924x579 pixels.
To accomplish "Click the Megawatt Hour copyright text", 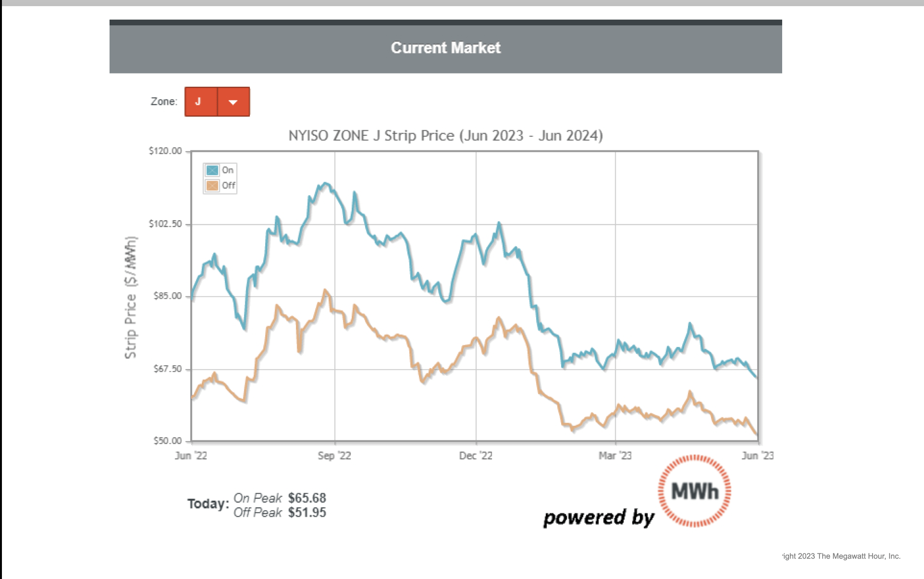I will (841, 556).
